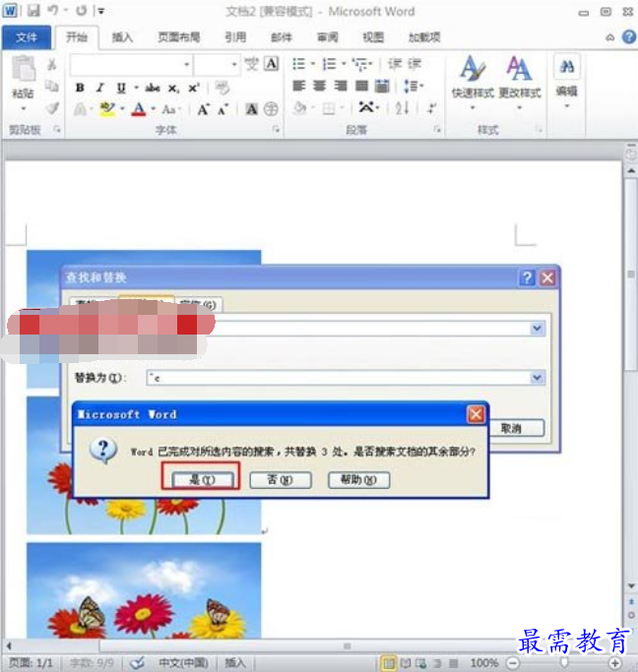Open the Change Styles menu

[x=520, y=82]
